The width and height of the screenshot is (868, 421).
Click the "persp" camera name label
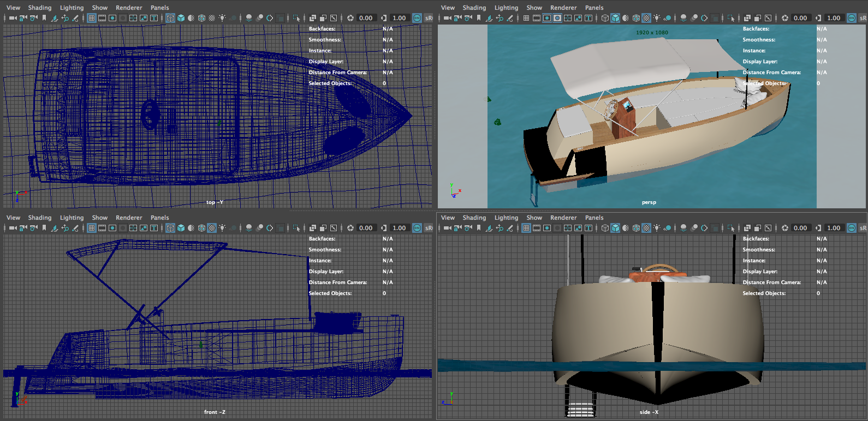coord(649,202)
